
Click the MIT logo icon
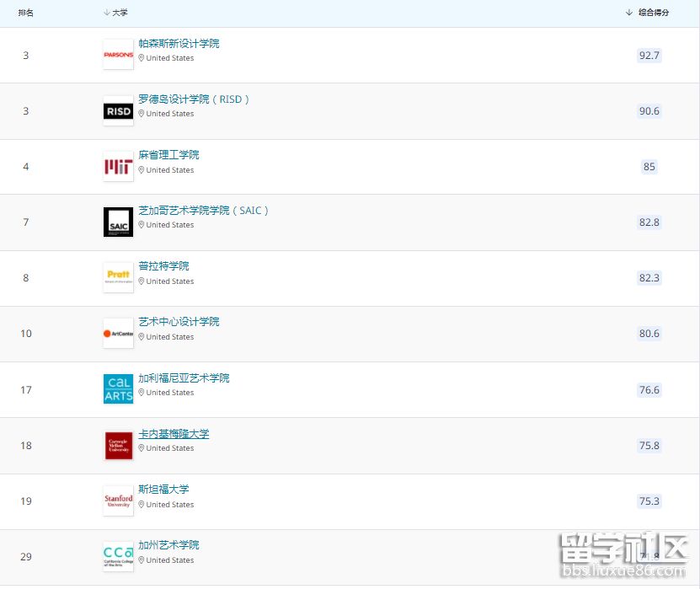118,167
